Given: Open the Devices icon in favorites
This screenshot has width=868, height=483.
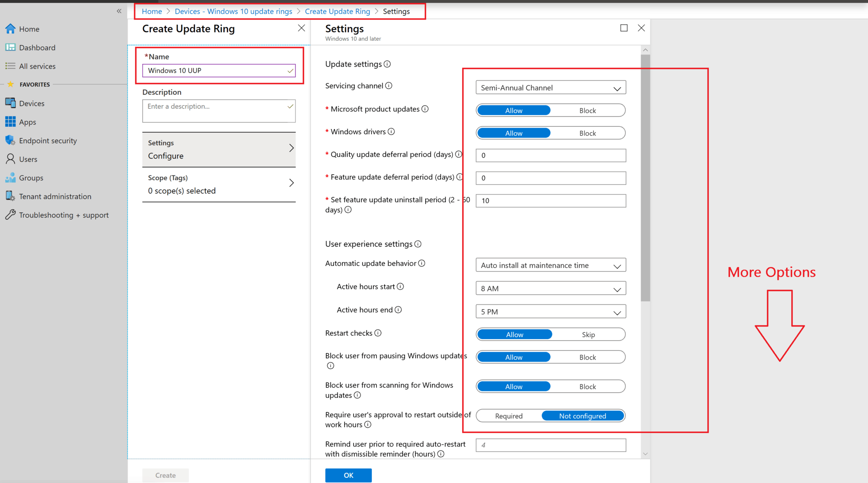Looking at the screenshot, I should click(10, 103).
